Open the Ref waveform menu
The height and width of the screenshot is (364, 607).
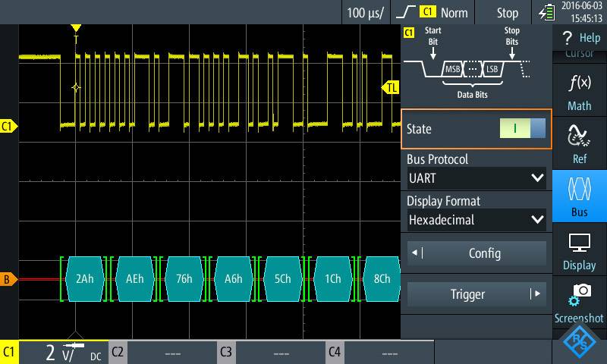(579, 144)
